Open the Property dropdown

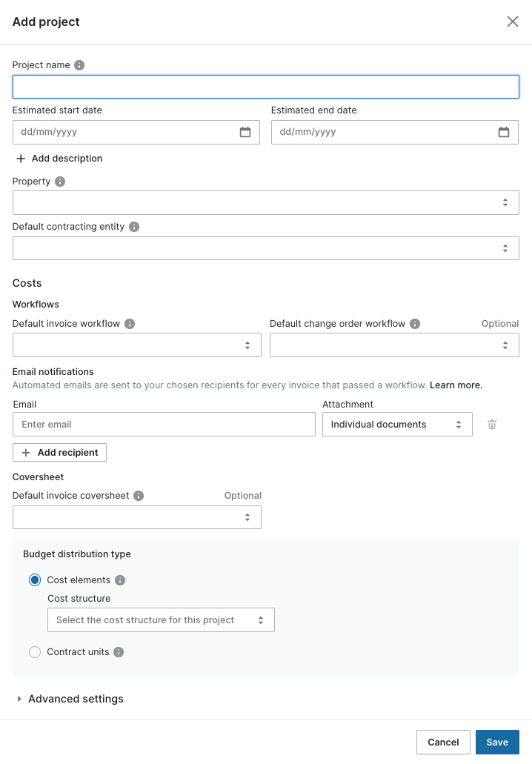point(265,203)
